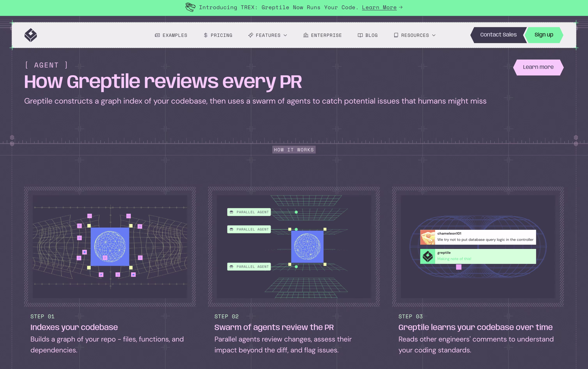Click the STEP 01 label
The width and height of the screenshot is (588, 369).
[x=43, y=317]
